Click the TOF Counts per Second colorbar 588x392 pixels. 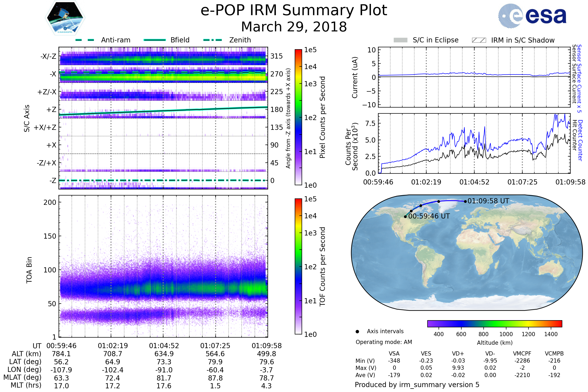pyautogui.click(x=298, y=267)
